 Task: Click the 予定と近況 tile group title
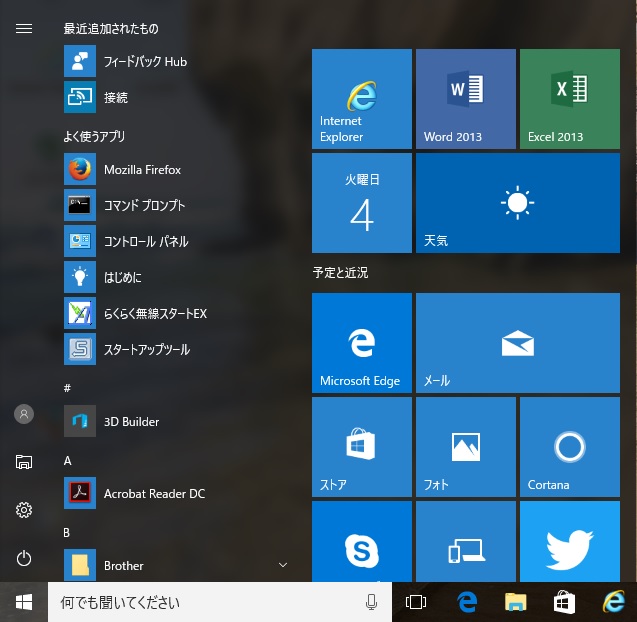[340, 273]
